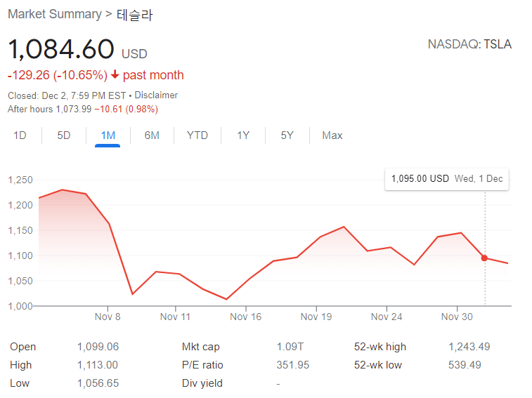Click the 1,000 y-axis label
Image resolution: width=532 pixels, height=398 pixels.
click(20, 307)
